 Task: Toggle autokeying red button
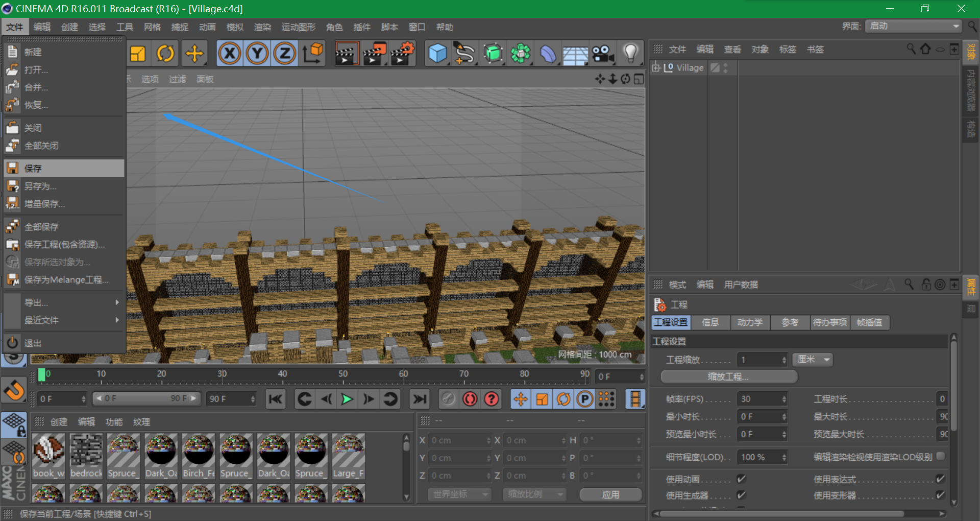[470, 399]
